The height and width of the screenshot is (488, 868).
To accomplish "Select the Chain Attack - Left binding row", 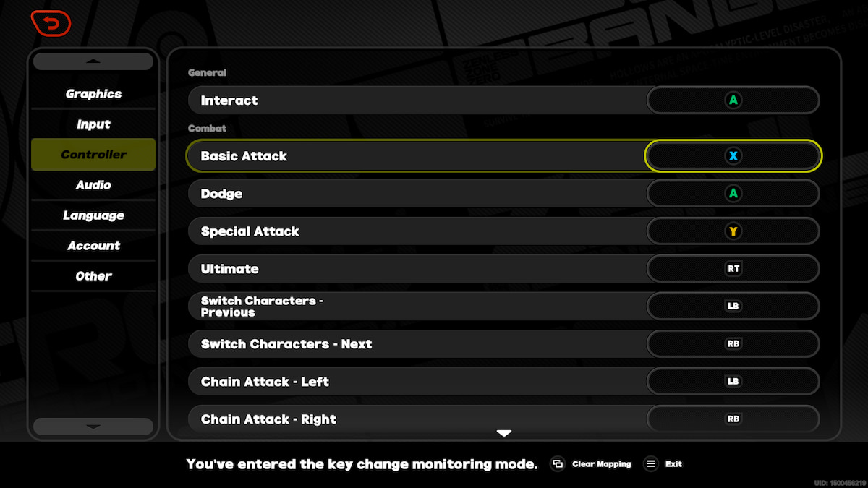I will point(416,382).
